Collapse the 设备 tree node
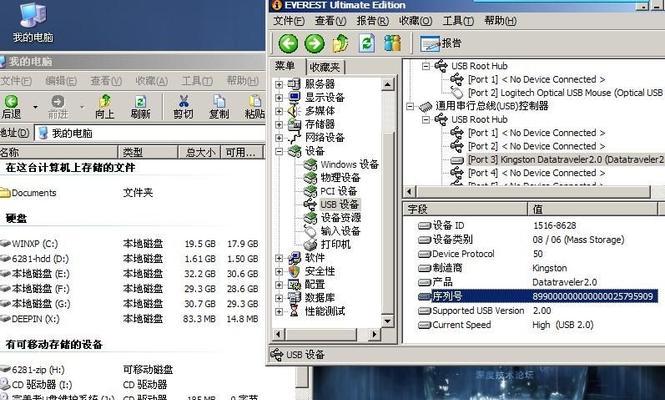665x400 pixels. [279, 151]
